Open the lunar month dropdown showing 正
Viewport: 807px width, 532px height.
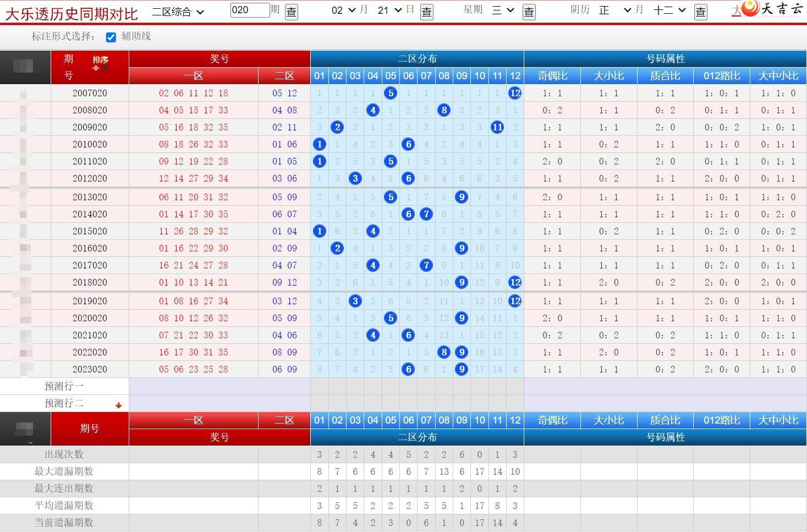coord(615,10)
